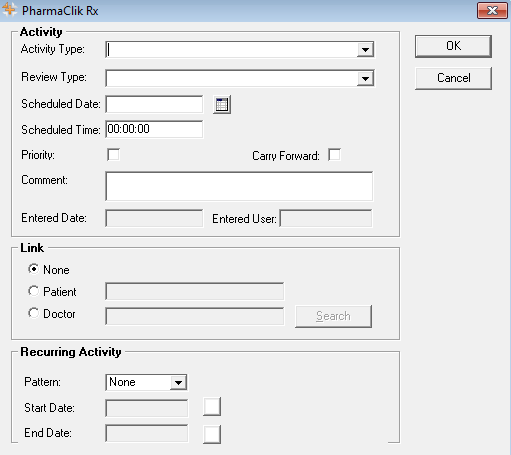This screenshot has height=455, width=511.
Task: Click the Search button
Action: click(333, 316)
